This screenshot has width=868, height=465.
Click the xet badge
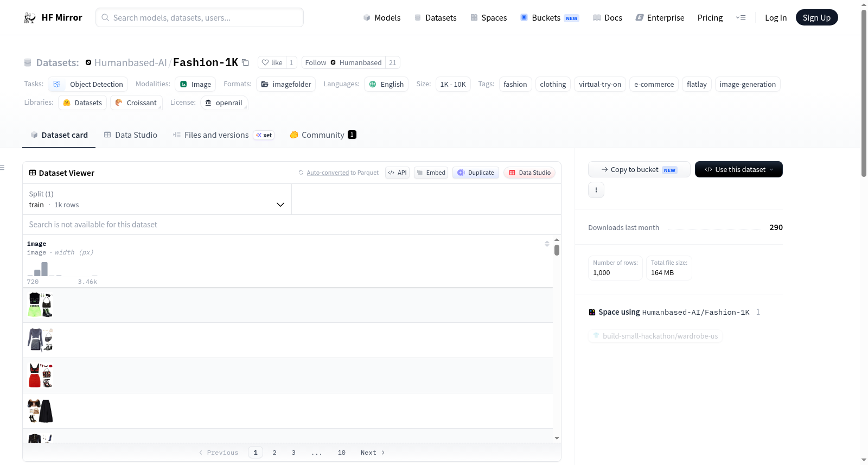pyautogui.click(x=264, y=135)
